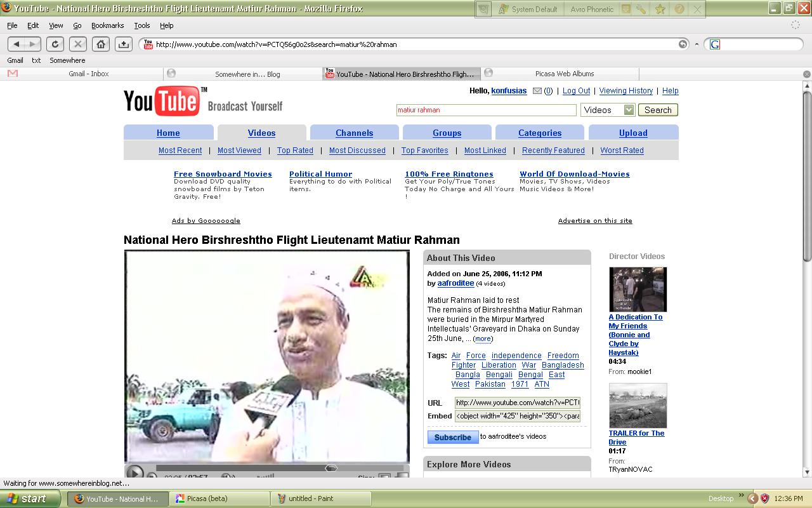Click the video progress slider handle
The width and height of the screenshot is (812, 508).
[x=331, y=468]
